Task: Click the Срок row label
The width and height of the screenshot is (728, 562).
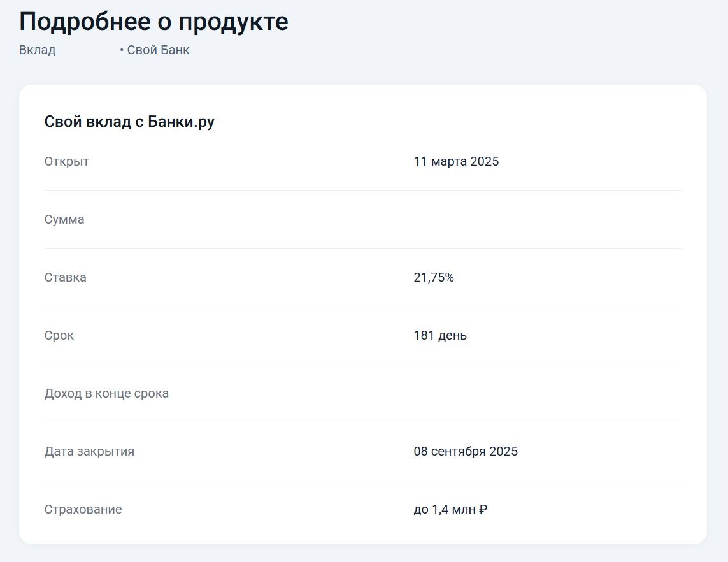Action: (x=59, y=336)
